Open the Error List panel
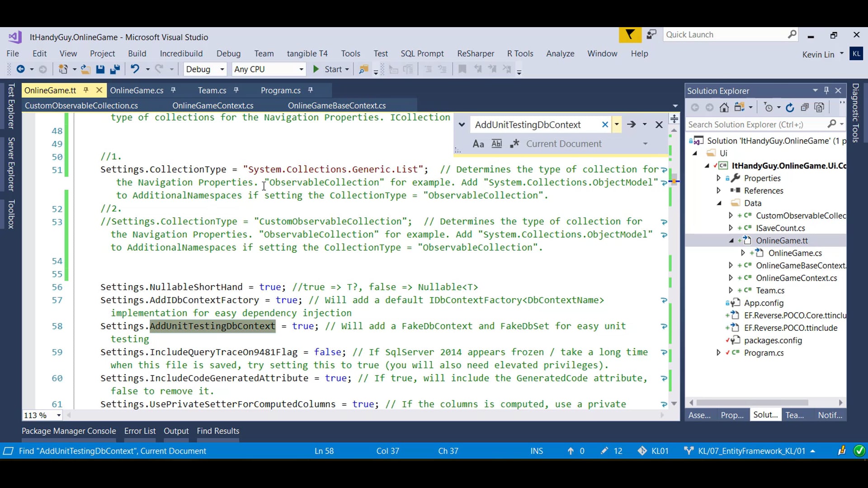Image resolution: width=868 pixels, height=488 pixels. (x=139, y=431)
